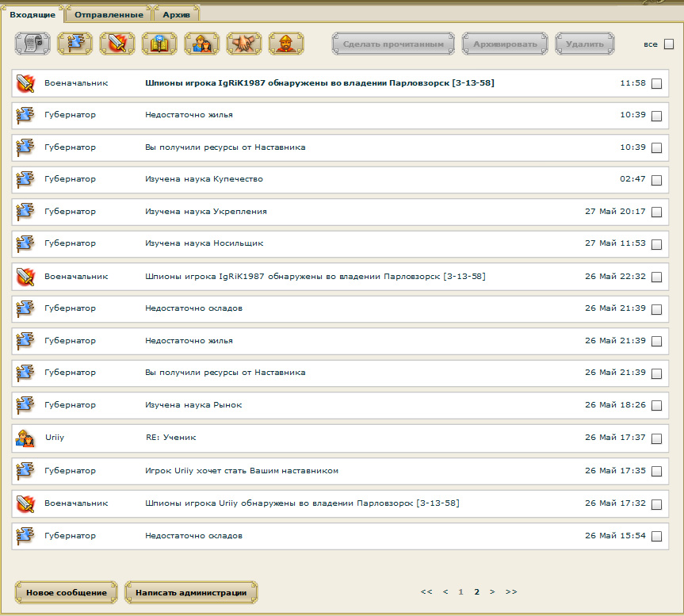The image size is (684, 616).
Task: Go to page 1 of messages
Action: tap(460, 591)
